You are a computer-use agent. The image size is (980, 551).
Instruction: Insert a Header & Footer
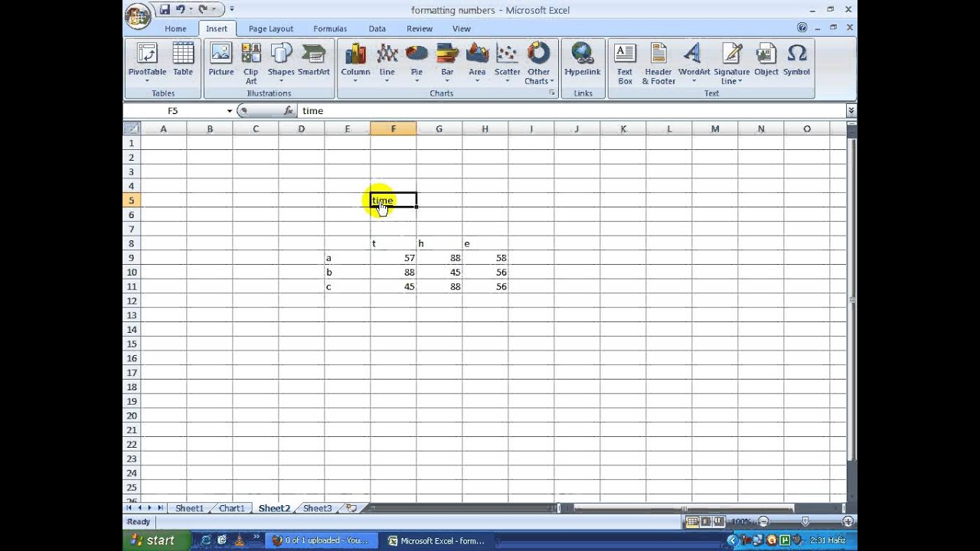(x=658, y=63)
